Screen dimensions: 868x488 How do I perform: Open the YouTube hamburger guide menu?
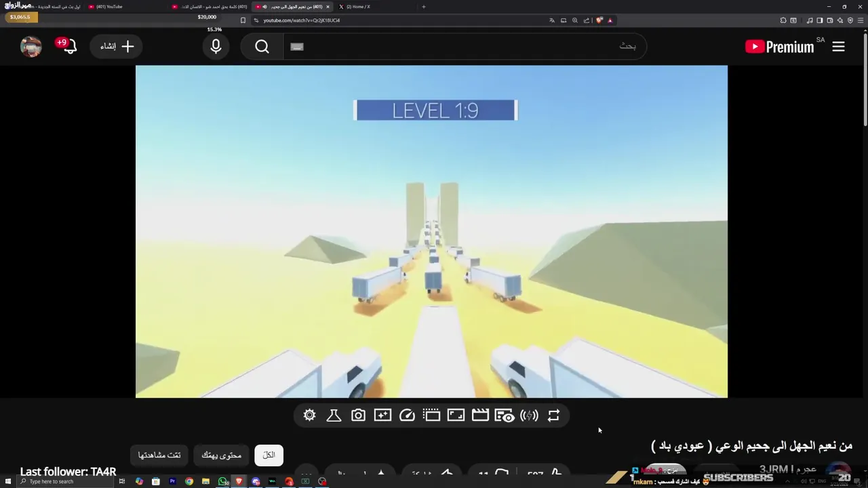(x=839, y=47)
